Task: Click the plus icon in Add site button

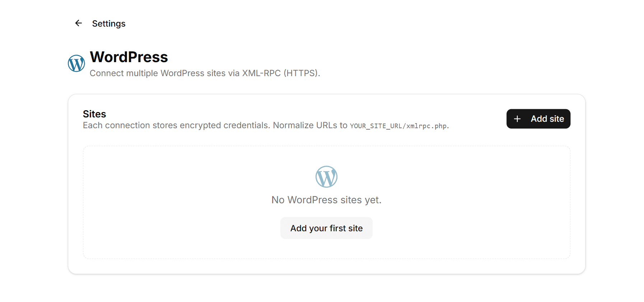Action: pyautogui.click(x=517, y=119)
